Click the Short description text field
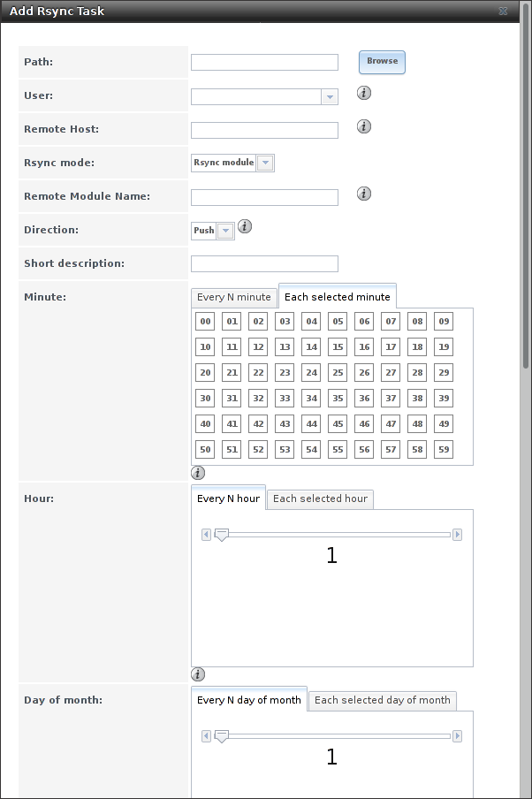This screenshot has height=799, width=532. tap(264, 263)
